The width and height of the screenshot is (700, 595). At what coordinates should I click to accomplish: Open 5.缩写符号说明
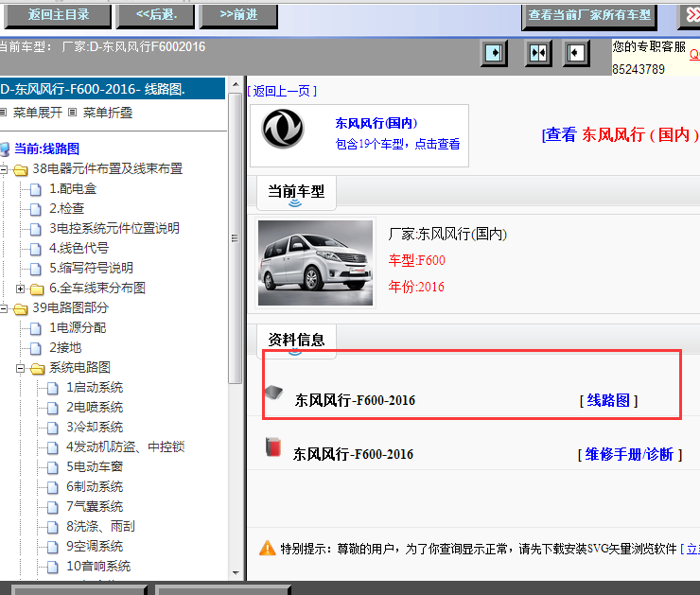[91, 268]
